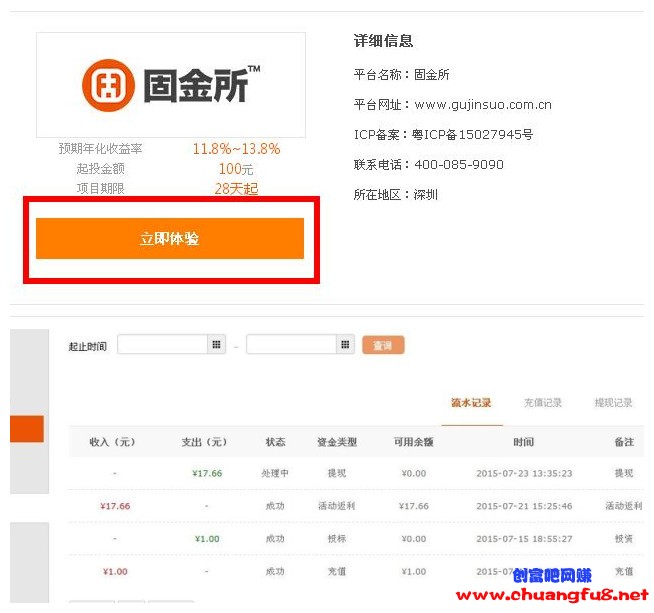This screenshot has height=613, width=654.
Task: Click the ¥1.00 income in 充值 row
Action: coord(115,572)
